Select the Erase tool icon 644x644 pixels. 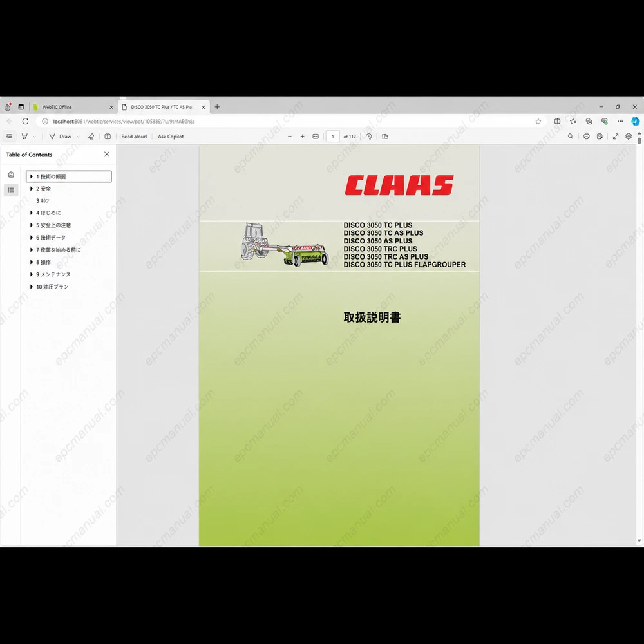[91, 137]
